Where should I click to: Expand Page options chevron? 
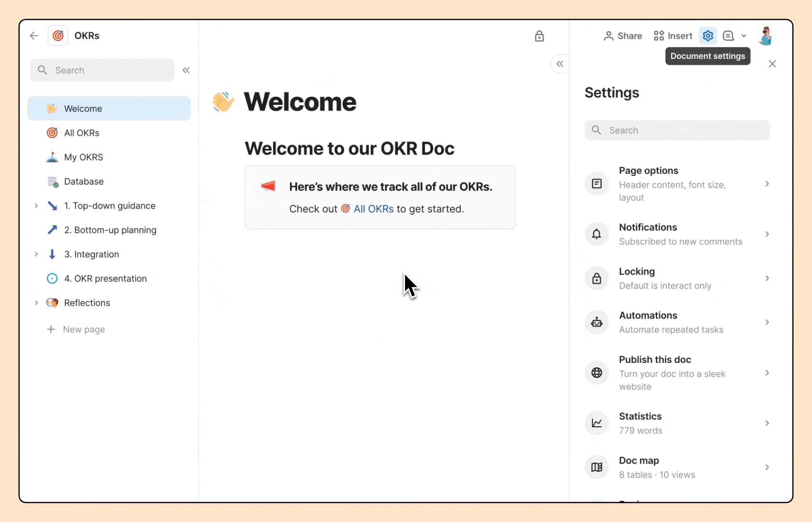point(767,184)
